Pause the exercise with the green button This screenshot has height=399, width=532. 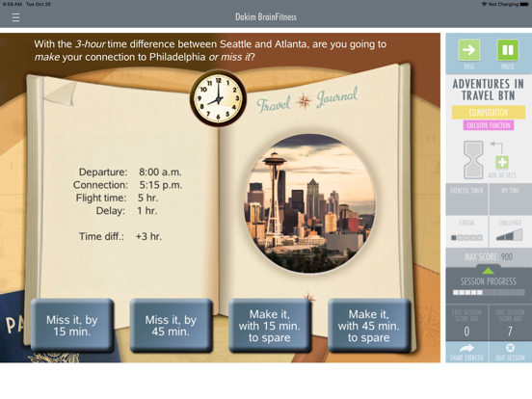508,50
